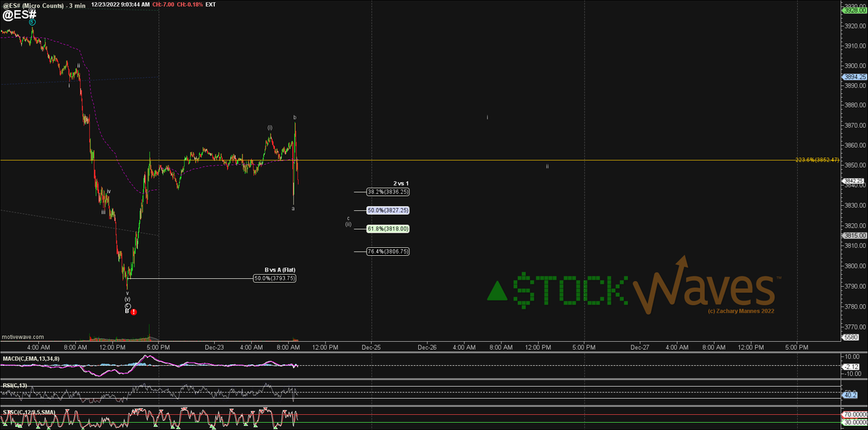Screen dimensions: 868x430
Task: Click the large '@ES#' symbol label
Action: coord(19,14)
